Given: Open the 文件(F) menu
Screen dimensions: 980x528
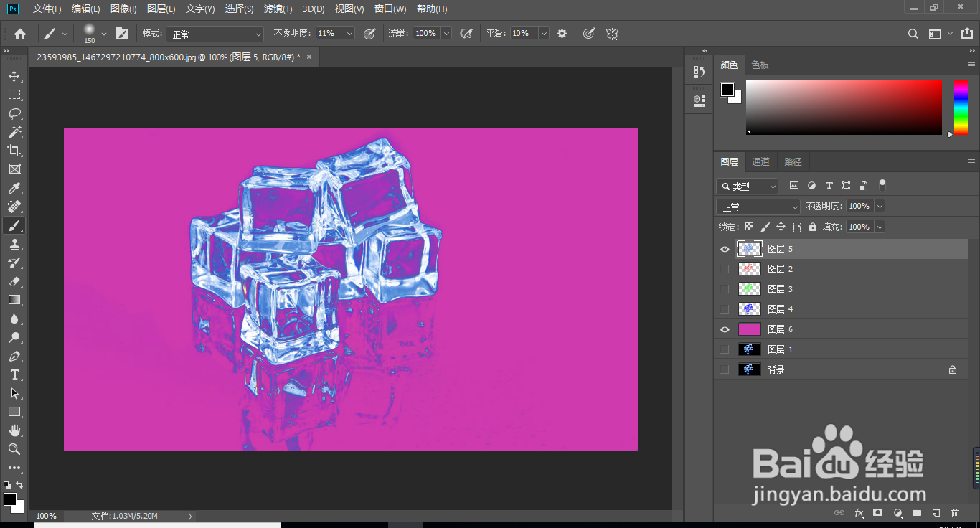Looking at the screenshot, I should [47, 9].
